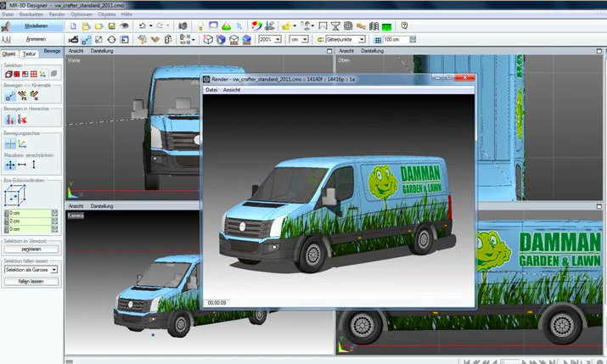
Task: Toggle the move tool in second toolbar
Action: click(x=87, y=40)
